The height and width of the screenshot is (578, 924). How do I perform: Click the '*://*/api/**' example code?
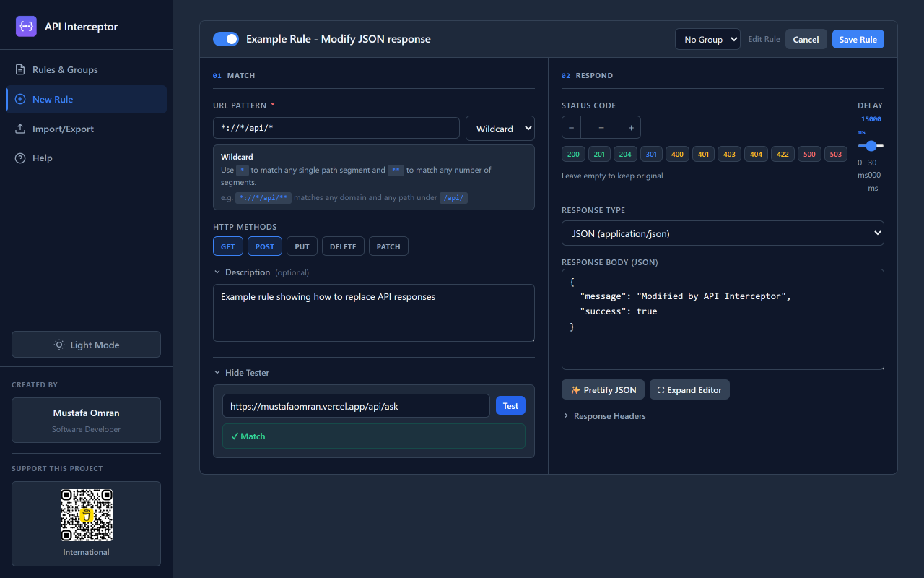(263, 198)
